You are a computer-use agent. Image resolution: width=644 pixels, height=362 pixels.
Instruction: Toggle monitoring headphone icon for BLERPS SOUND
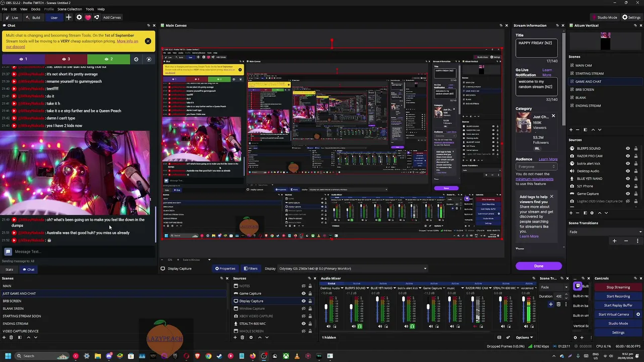pyautogui.click(x=360, y=326)
